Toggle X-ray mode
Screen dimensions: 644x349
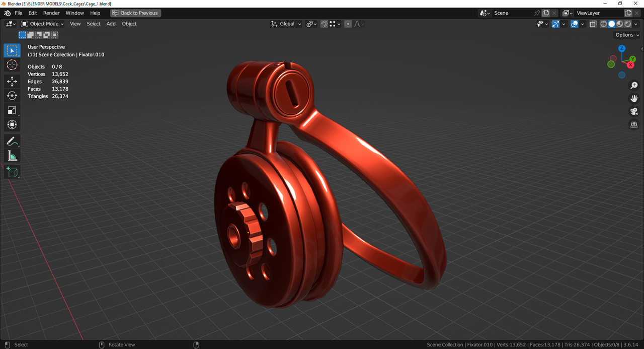pyautogui.click(x=593, y=24)
